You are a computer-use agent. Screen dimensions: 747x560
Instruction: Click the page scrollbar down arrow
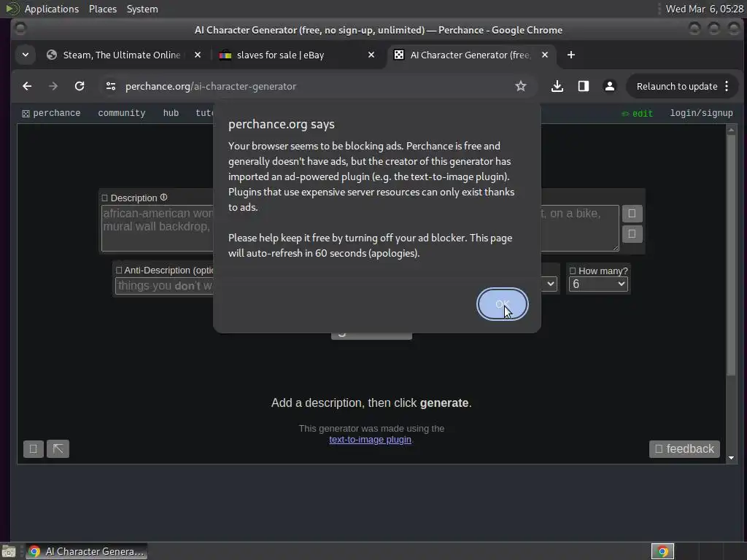coord(731,458)
